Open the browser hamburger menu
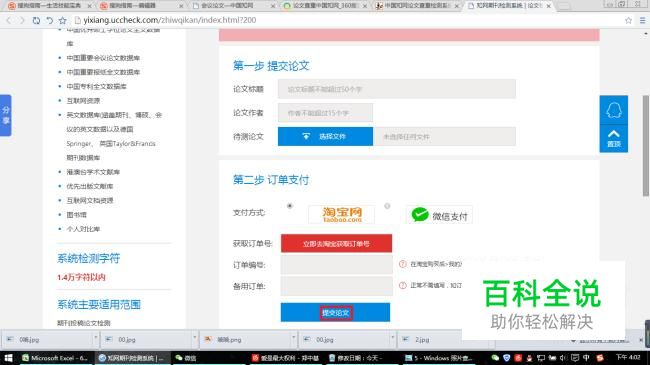 [x=642, y=20]
